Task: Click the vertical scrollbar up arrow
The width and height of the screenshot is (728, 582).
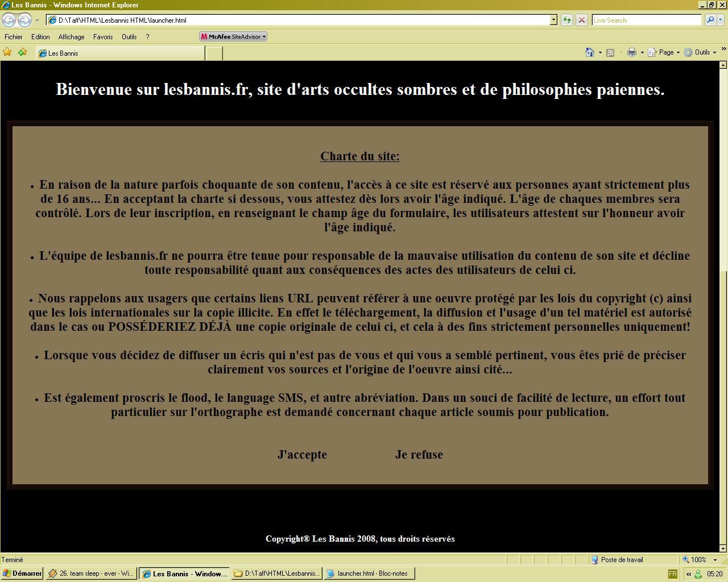Action: pyautogui.click(x=723, y=65)
